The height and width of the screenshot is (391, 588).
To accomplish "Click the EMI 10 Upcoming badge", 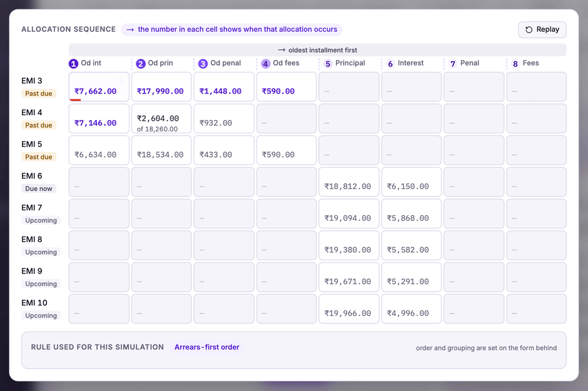I will tap(41, 316).
